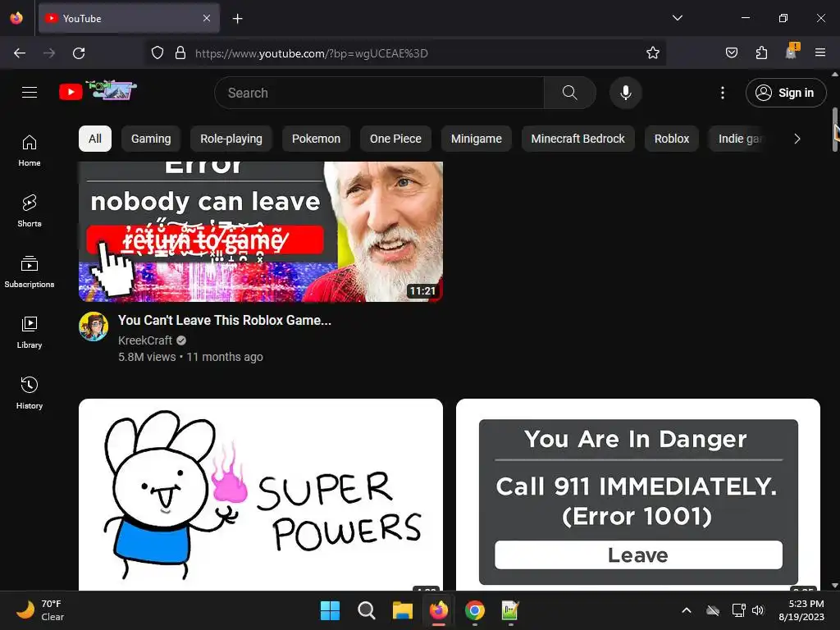Bookmark this page with star icon
Screen dimensions: 840x630
point(652,53)
